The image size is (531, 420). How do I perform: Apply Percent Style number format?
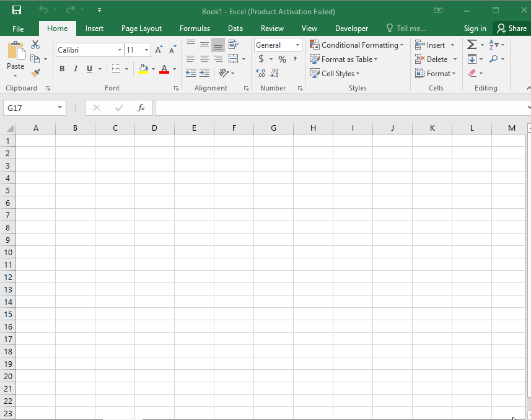pyautogui.click(x=282, y=59)
